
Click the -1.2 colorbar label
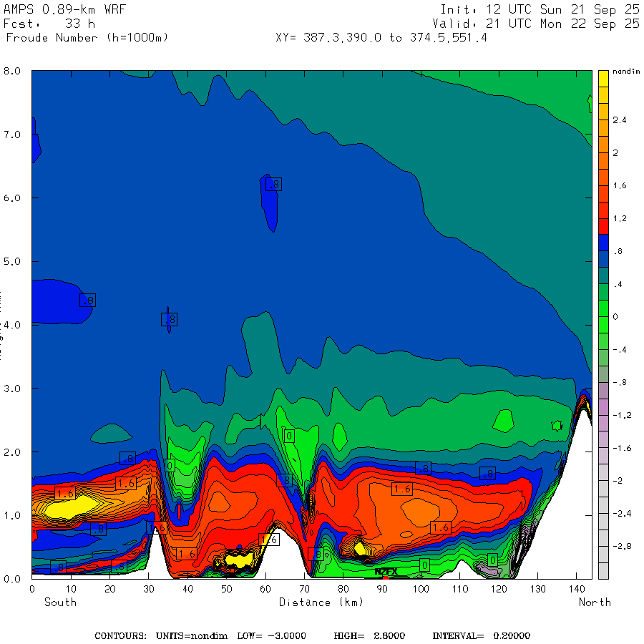point(622,415)
